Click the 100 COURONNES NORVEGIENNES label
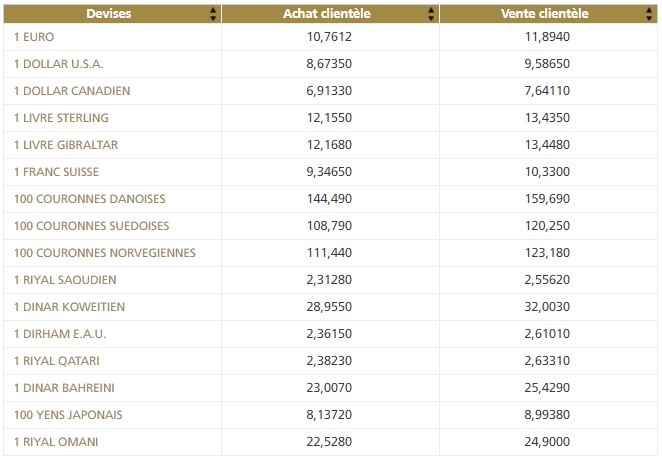Screen dimensions: 662x461 click(x=105, y=253)
